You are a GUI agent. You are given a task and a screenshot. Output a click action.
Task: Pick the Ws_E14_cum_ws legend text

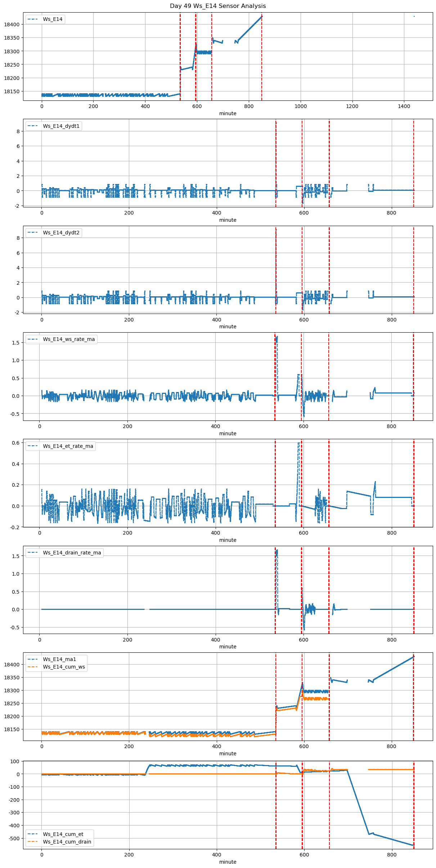[64, 667]
